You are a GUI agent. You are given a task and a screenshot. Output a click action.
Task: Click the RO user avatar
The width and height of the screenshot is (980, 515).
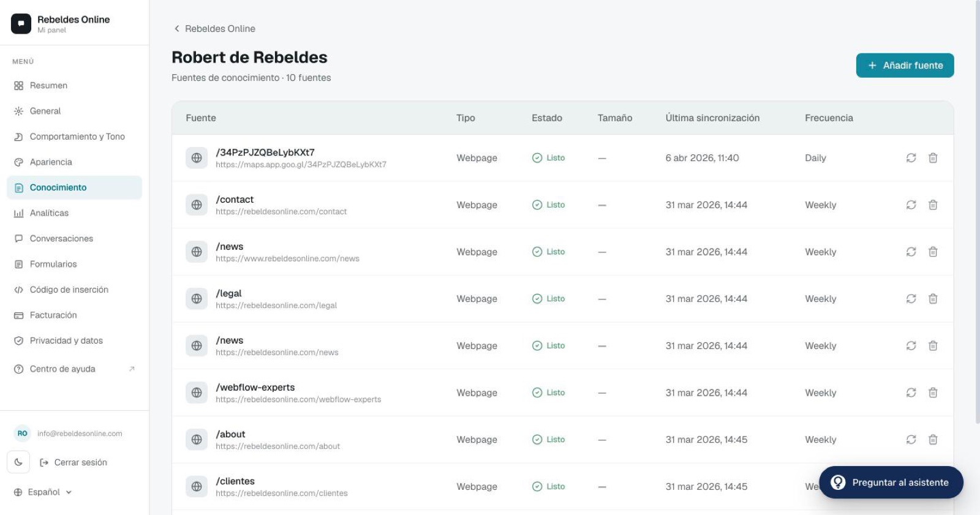click(22, 434)
